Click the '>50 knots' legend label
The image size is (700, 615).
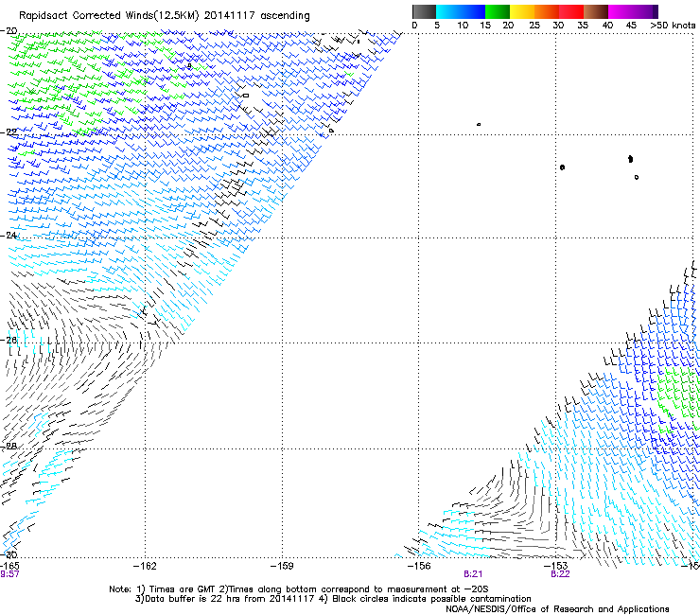pos(673,26)
